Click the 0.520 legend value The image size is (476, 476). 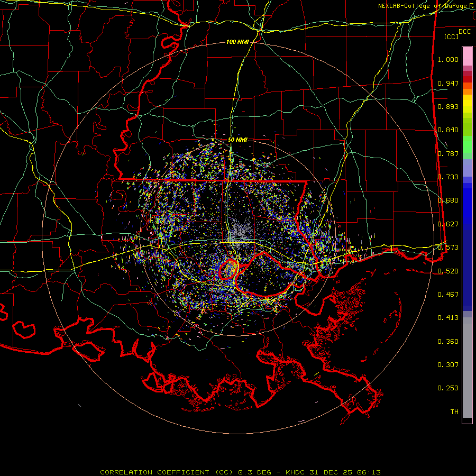(448, 271)
